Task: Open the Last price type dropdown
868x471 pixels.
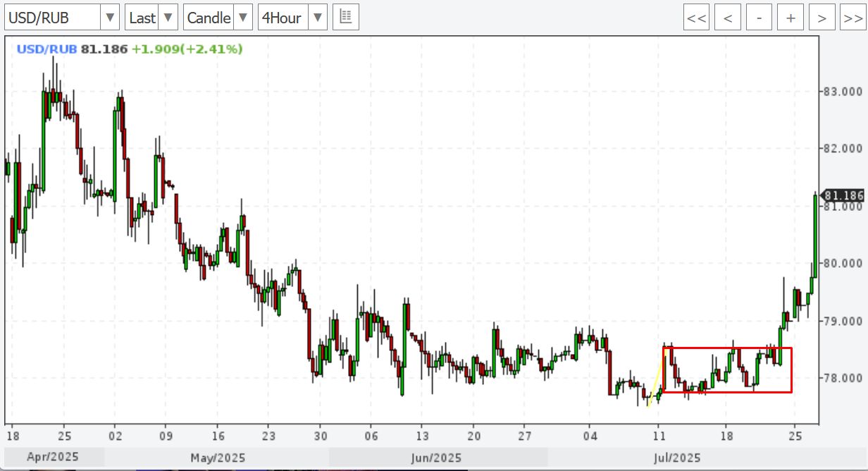Action: coord(151,18)
